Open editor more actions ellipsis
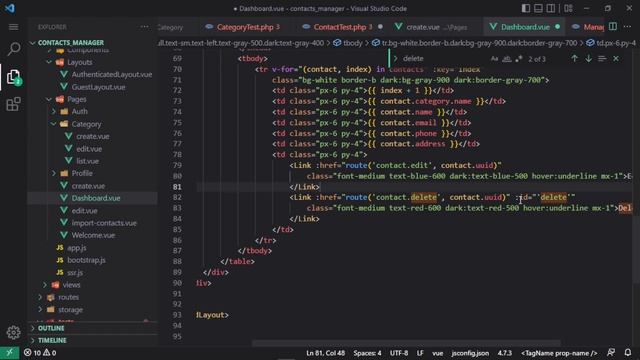Image resolution: width=640 pixels, height=360 pixels. point(627,27)
